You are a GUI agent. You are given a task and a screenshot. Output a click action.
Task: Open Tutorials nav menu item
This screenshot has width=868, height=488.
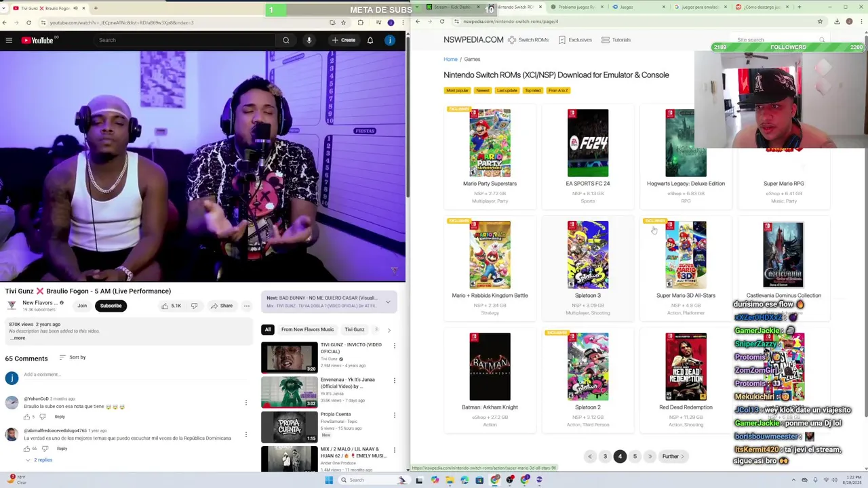pyautogui.click(x=616, y=40)
